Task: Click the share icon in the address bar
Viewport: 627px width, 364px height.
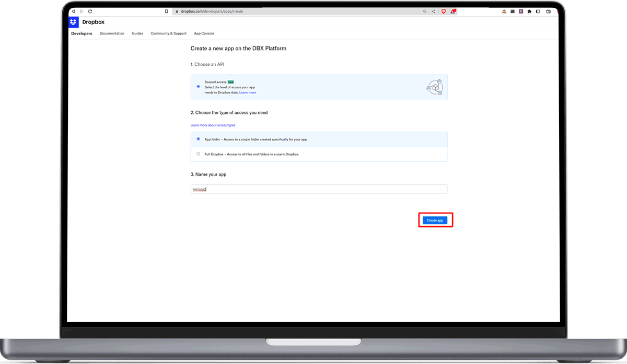Action: (x=433, y=11)
